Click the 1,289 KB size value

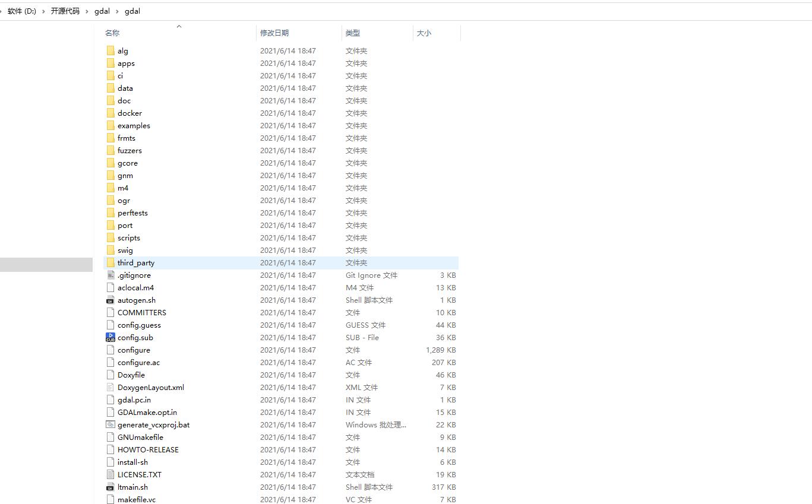pyautogui.click(x=441, y=350)
